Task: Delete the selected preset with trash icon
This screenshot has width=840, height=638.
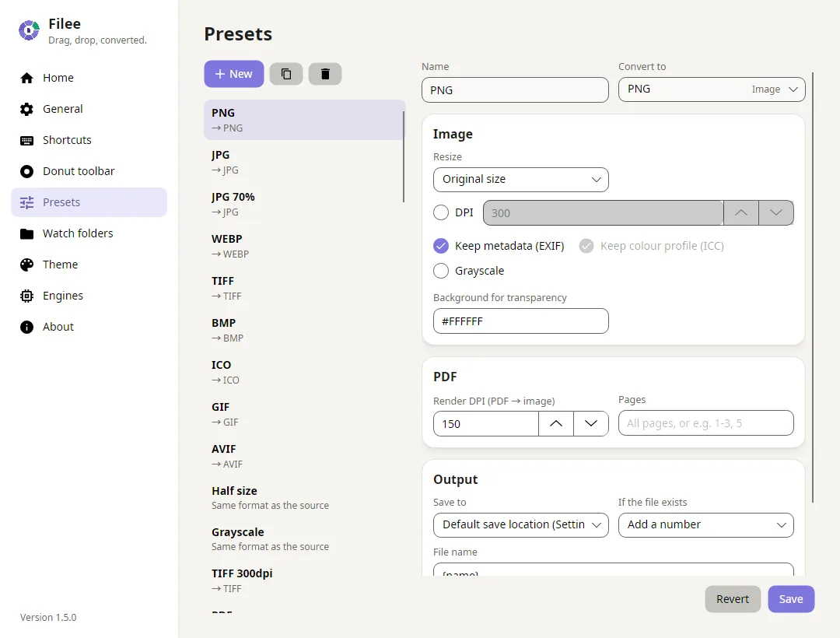Action: (325, 74)
